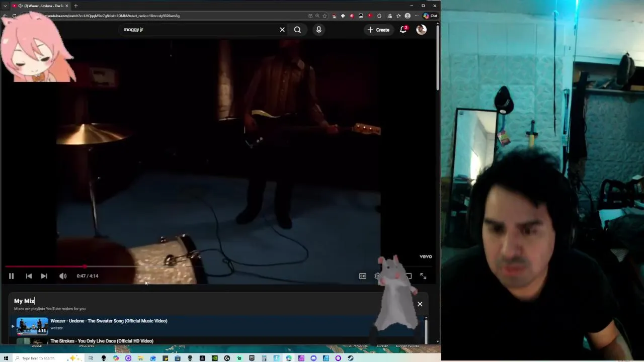The height and width of the screenshot is (362, 644).
Task: Open Epic Games launcher on taskbar
Action: pos(252,358)
